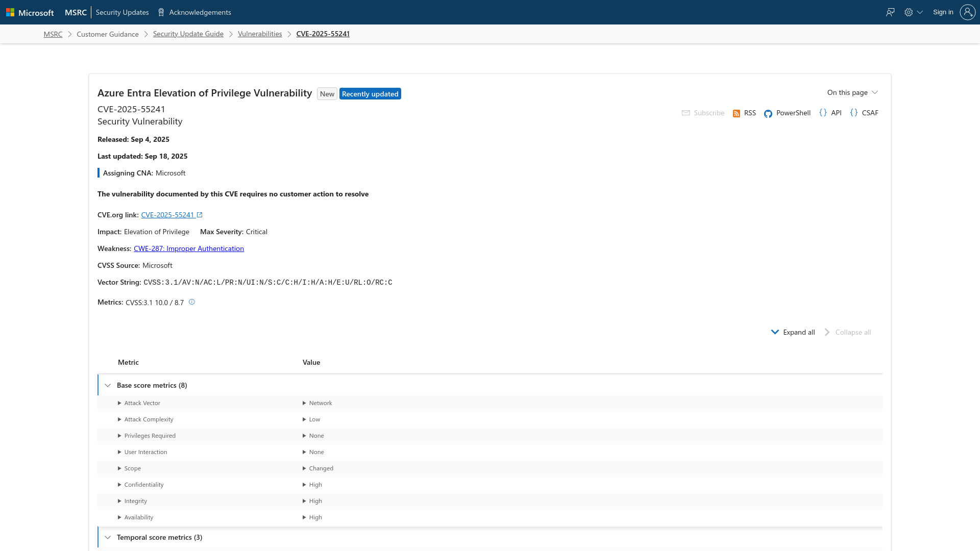
Task: Go to Vulnerabilities breadcrumb
Action: tap(260, 34)
